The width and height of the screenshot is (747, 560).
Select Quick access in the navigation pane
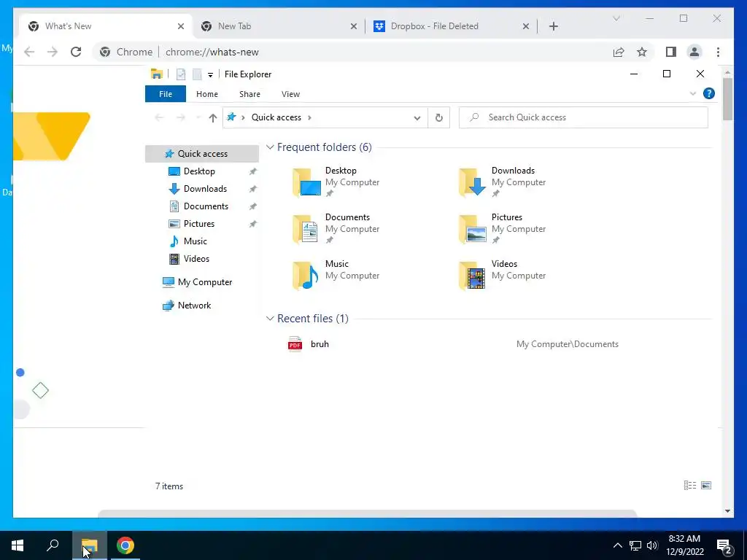coord(202,154)
